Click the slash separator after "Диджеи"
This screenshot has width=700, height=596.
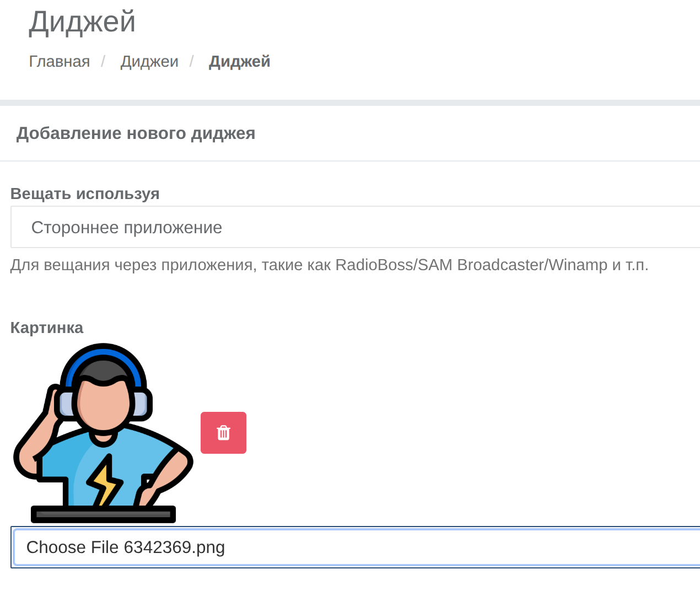(x=192, y=61)
